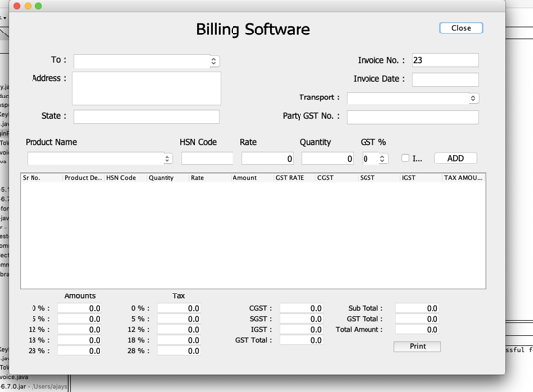Click the Amounts 12 % field
Image resolution: width=533 pixels, height=392 pixels.
(x=80, y=330)
